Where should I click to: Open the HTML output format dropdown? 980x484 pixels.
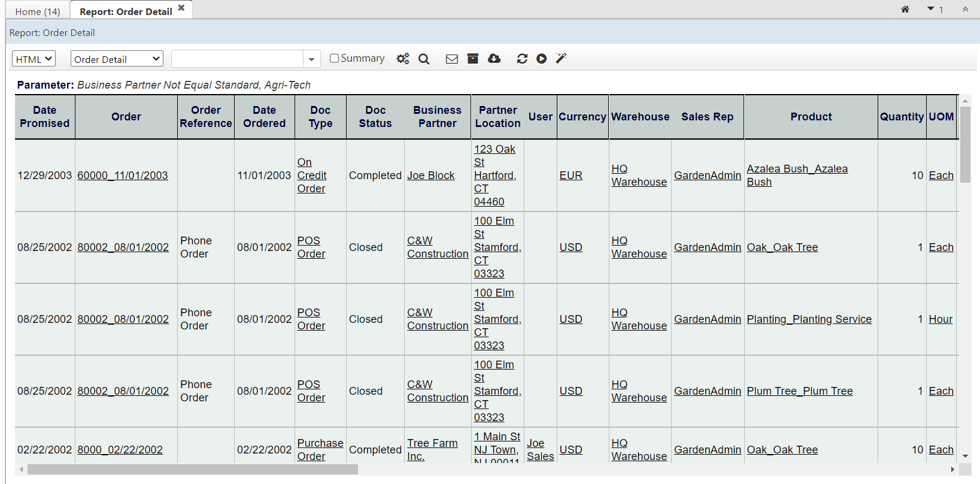pos(34,59)
